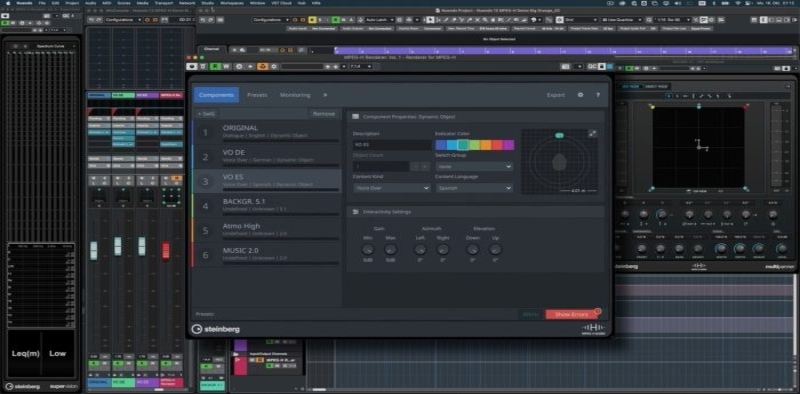The height and width of the screenshot is (394, 800).
Task: Open Configurations dropdown in MixConsole
Action: 123,20
